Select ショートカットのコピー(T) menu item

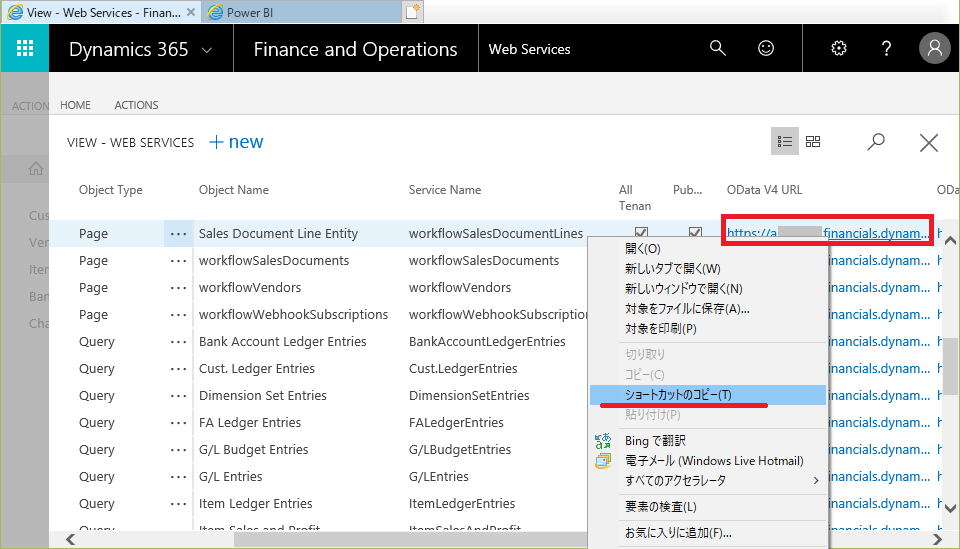coord(707,395)
